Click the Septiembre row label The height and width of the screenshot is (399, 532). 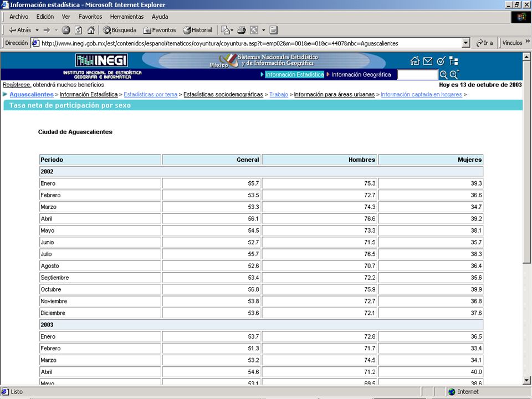click(55, 278)
